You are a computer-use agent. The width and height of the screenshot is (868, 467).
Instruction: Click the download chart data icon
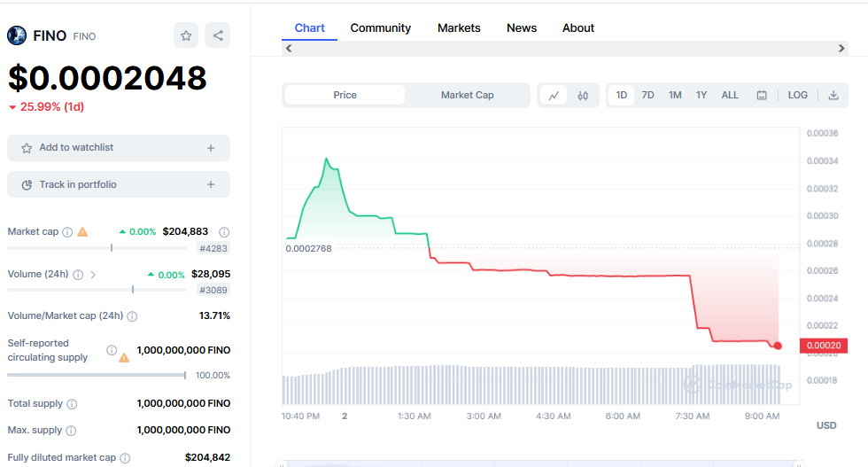pos(833,96)
